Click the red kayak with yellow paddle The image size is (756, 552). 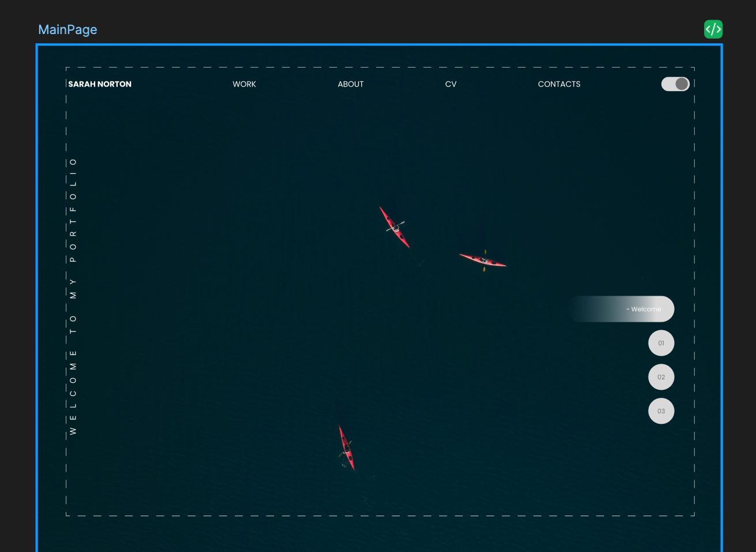[x=483, y=260]
